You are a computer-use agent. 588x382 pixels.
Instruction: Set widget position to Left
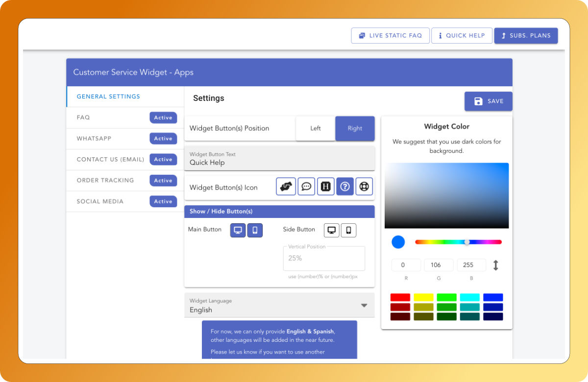316,128
